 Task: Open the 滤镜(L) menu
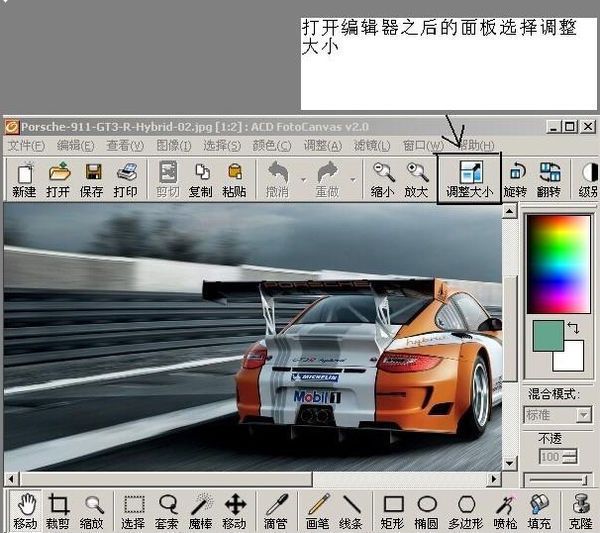(x=372, y=145)
